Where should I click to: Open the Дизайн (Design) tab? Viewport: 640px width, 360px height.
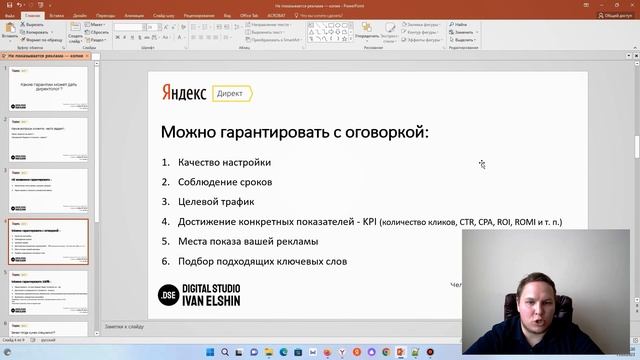point(80,16)
